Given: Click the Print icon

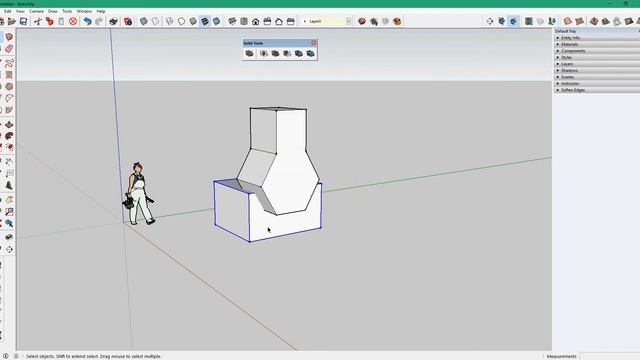Looking at the screenshot, I should click(113, 21).
